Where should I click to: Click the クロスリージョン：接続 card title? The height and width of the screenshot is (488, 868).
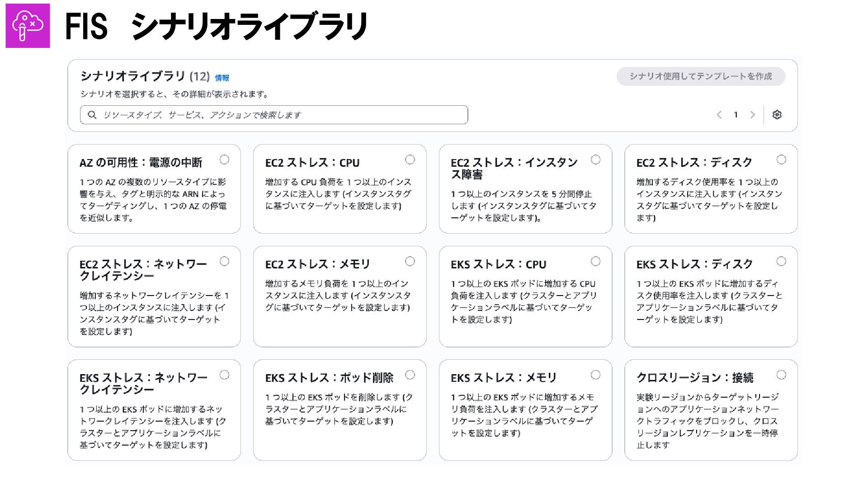(695, 378)
